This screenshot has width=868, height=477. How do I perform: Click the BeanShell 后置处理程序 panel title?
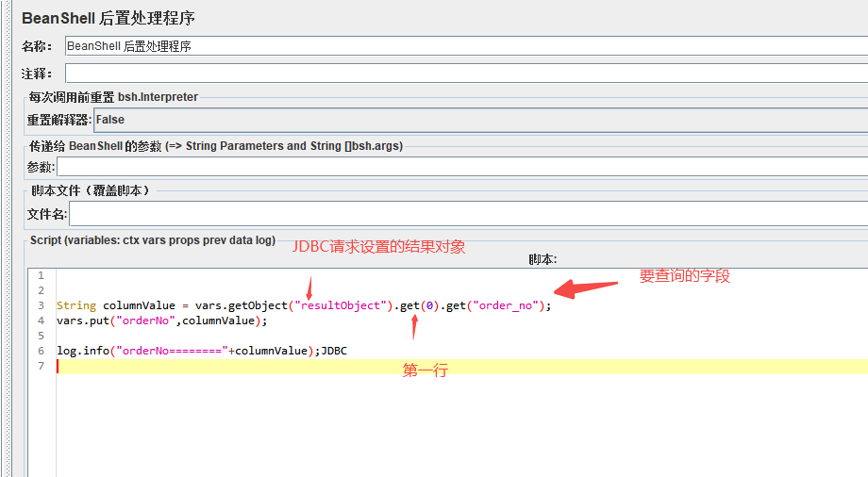pos(108,18)
